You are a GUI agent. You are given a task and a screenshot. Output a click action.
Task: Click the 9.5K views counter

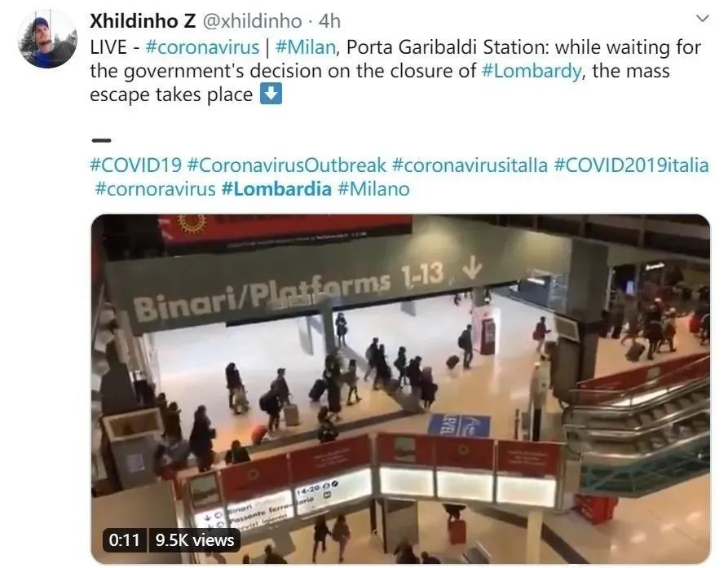pyautogui.click(x=195, y=540)
